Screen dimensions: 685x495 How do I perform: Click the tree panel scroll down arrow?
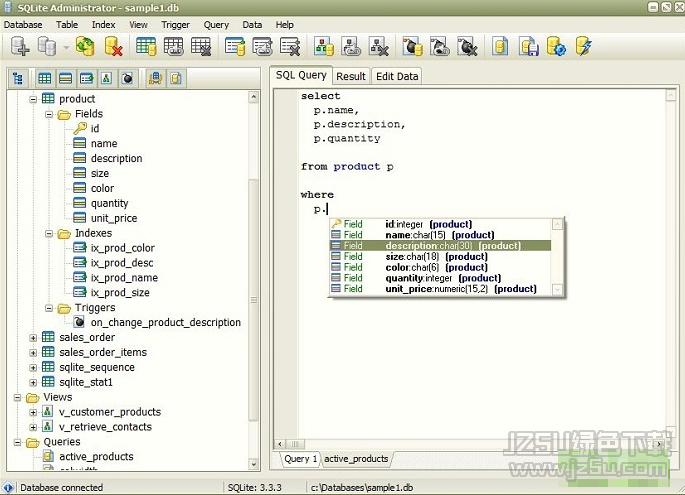254,464
